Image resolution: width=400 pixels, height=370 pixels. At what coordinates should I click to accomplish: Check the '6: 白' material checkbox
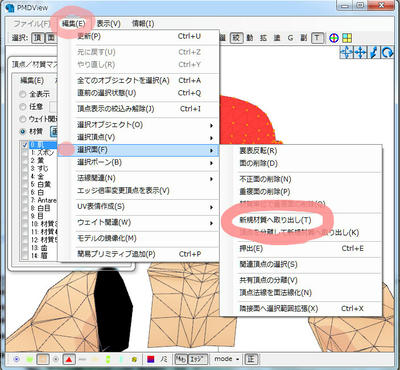(x=25, y=192)
